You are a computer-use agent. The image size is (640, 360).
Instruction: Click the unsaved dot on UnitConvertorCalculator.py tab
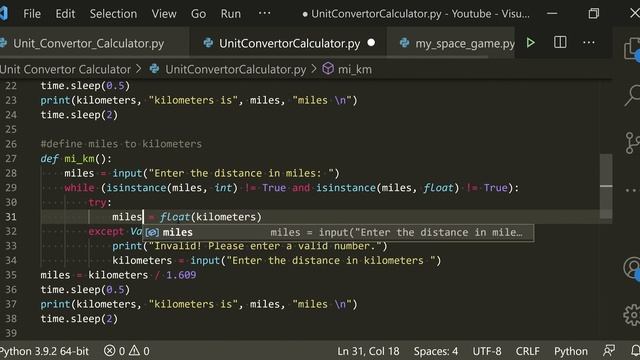(371, 42)
